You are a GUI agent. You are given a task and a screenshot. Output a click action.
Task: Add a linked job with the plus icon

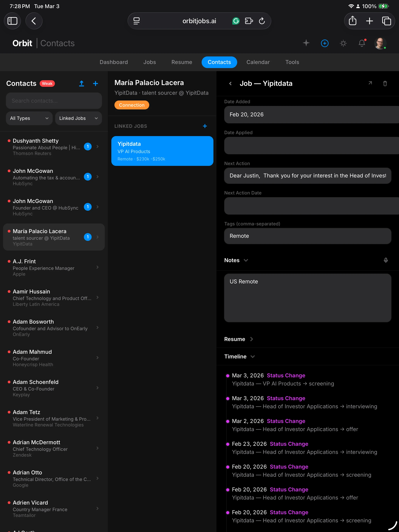205,126
